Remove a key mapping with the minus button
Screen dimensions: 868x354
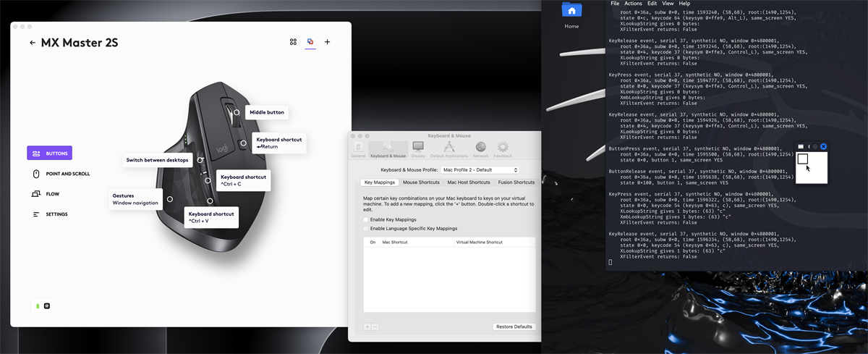tap(375, 327)
